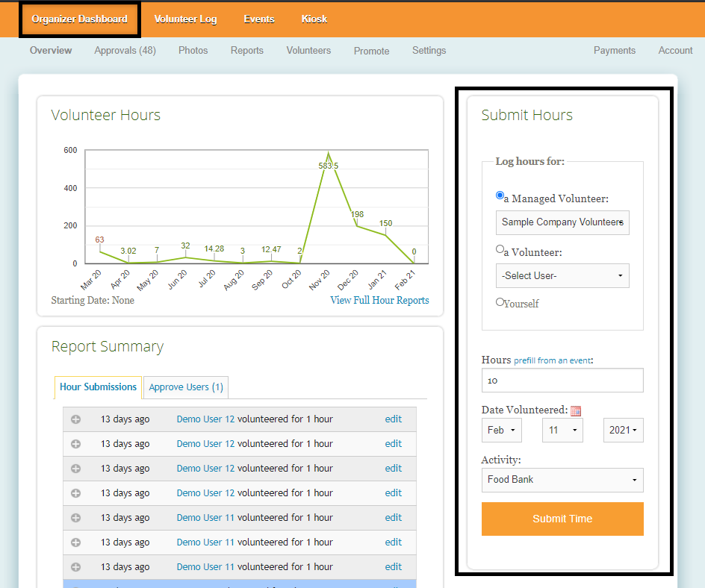
Task: Expand the seventh submission row plus icon
Action: tap(75, 567)
